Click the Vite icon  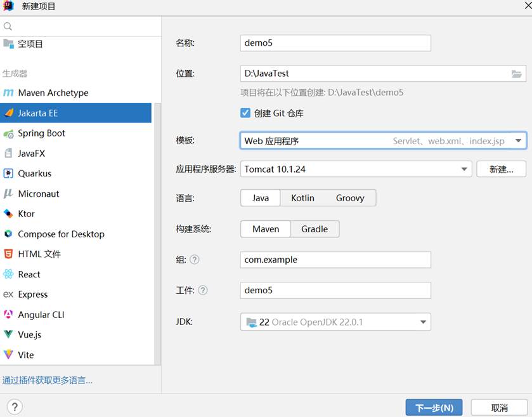pyautogui.click(x=8, y=355)
